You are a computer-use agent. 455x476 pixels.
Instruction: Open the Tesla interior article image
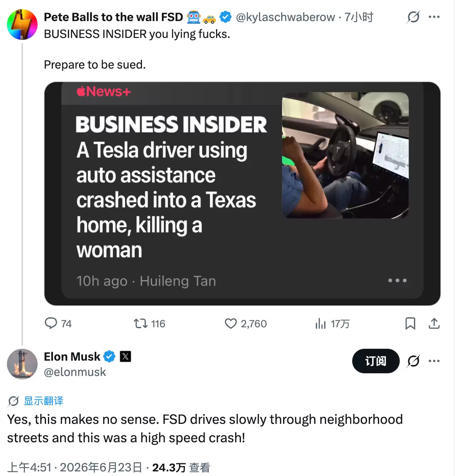click(345, 155)
